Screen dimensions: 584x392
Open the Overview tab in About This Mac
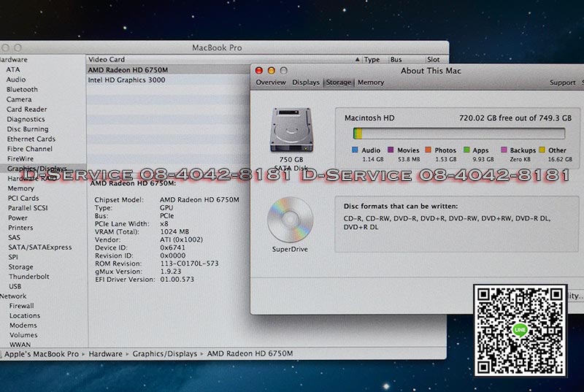(x=271, y=82)
